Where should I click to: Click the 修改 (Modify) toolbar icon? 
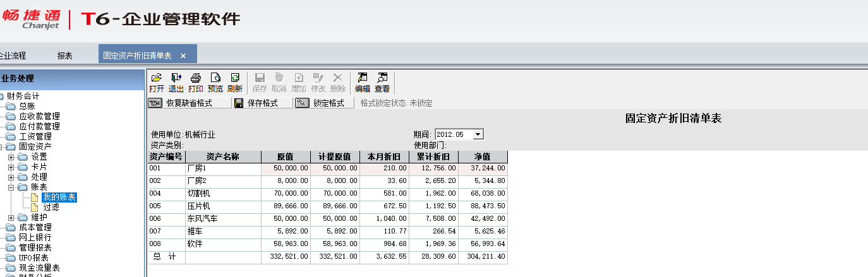point(318,83)
